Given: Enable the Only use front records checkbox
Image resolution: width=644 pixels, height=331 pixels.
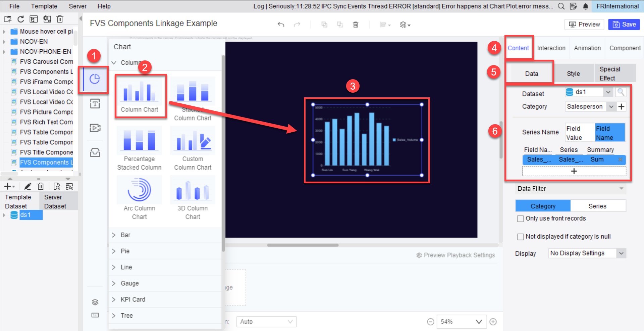Looking at the screenshot, I should [x=520, y=218].
